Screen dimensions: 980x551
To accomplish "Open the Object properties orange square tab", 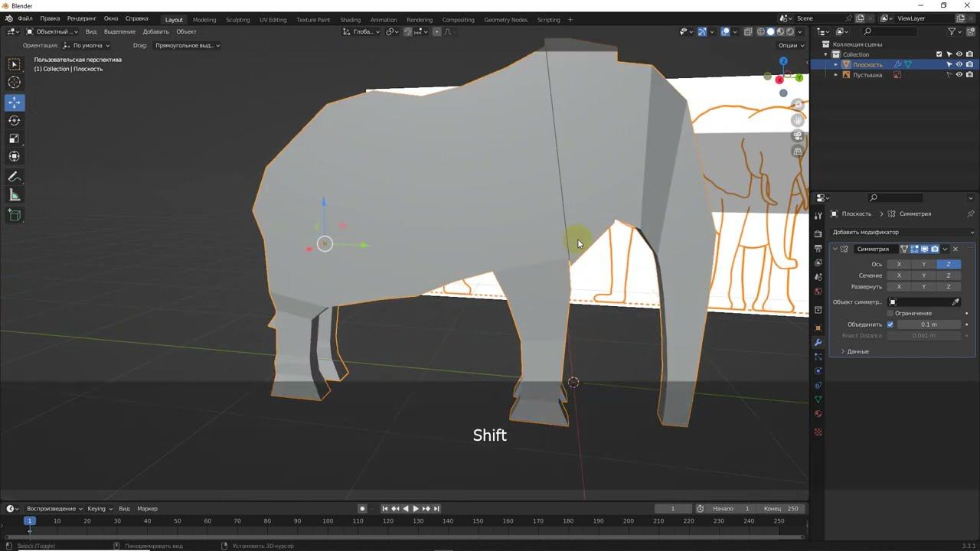I will [818, 328].
